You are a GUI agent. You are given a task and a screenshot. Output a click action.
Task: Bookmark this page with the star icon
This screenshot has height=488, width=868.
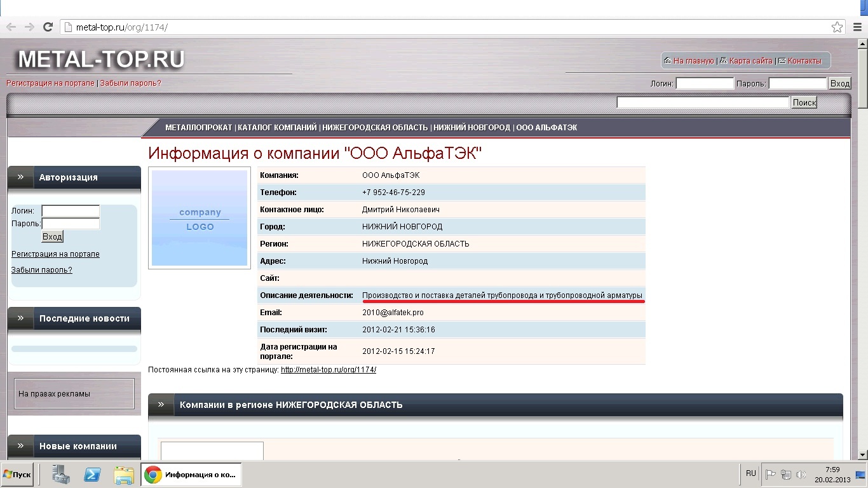(837, 27)
